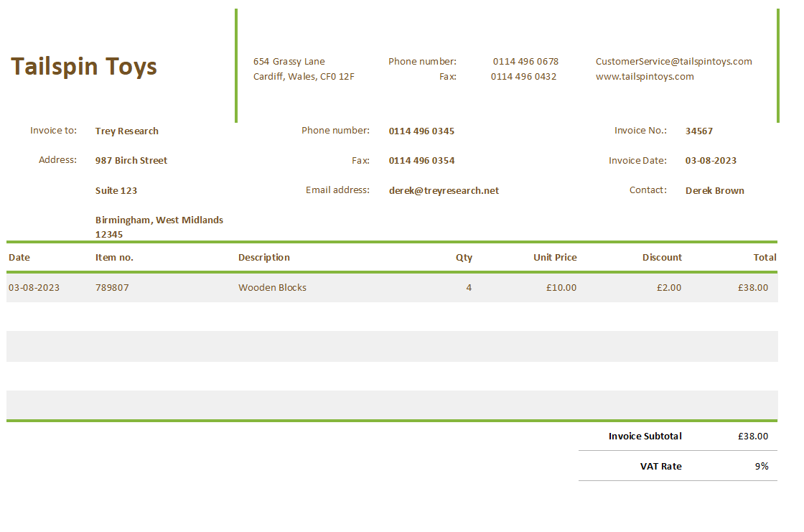Image resolution: width=804 pixels, height=532 pixels.
Task: Click the Tailspin Toys logo text
Action: pyautogui.click(x=84, y=66)
